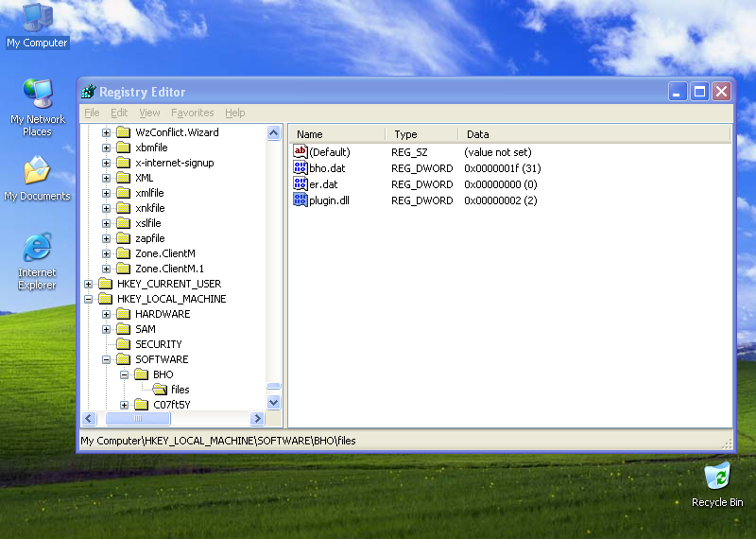
Task: Click the XML key folder icon
Action: point(124,178)
